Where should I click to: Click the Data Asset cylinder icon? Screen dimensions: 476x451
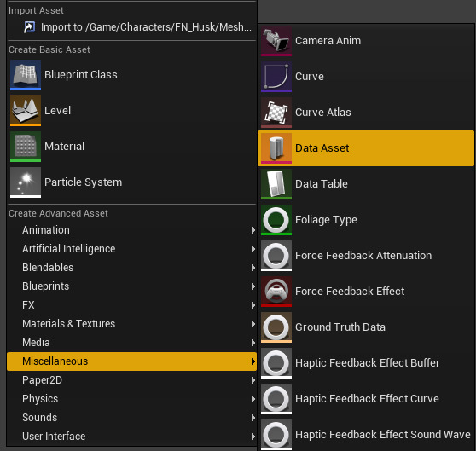coord(276,148)
